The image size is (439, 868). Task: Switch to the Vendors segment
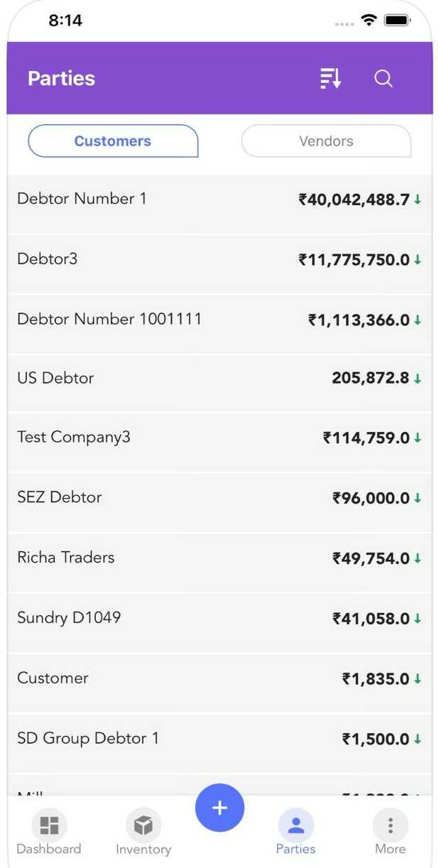(x=326, y=141)
